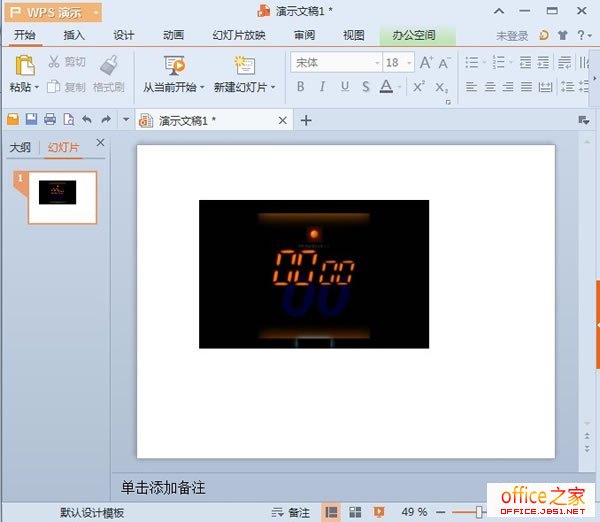
Task: Switch to the 插入 ribbon tab
Action: pyautogui.click(x=74, y=35)
